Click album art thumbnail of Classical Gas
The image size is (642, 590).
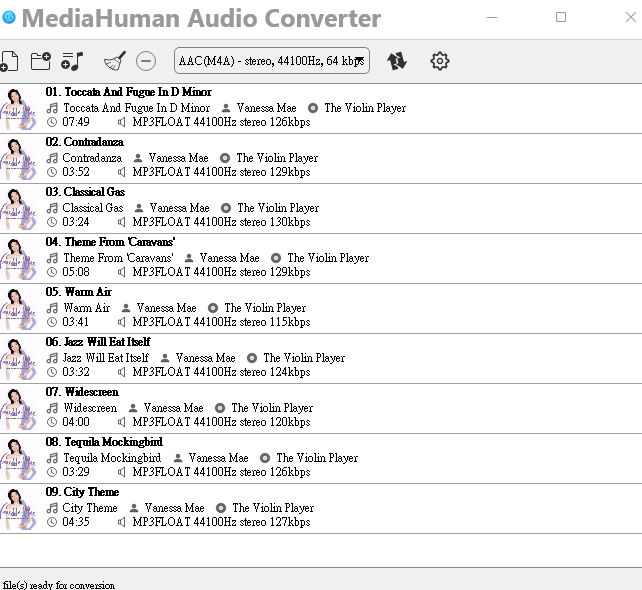[19, 208]
